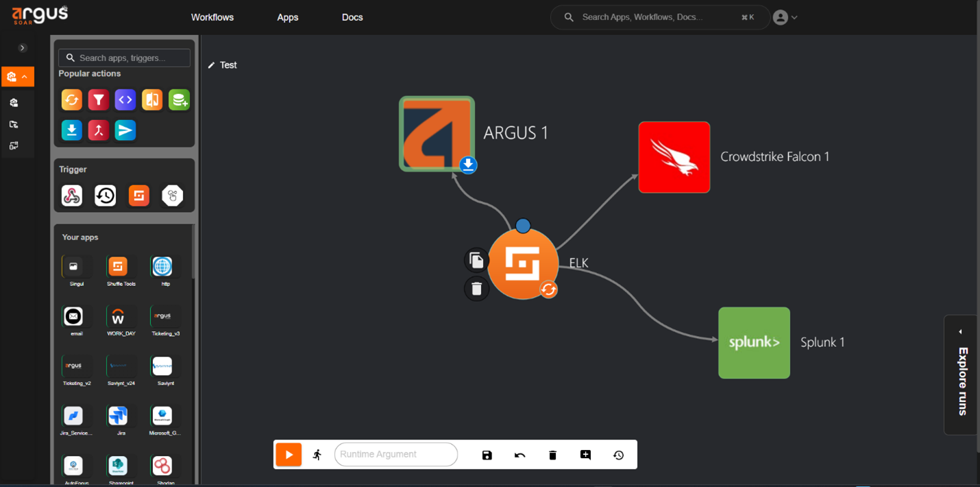Expand the Explore runs side panel
This screenshot has width=980, height=487.
pos(961,375)
